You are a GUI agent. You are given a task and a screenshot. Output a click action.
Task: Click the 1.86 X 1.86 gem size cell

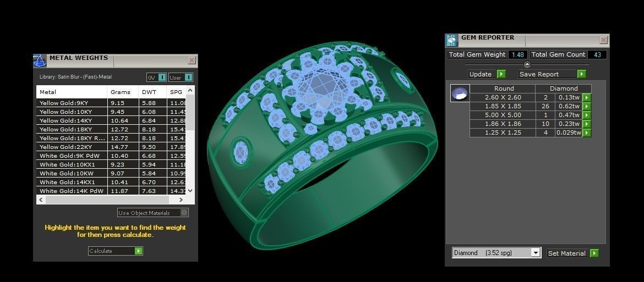(503, 124)
